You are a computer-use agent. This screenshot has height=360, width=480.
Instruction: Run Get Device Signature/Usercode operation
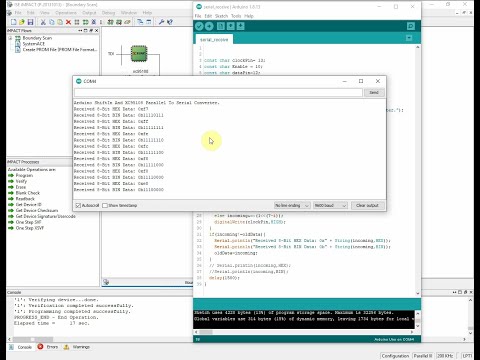46,216
